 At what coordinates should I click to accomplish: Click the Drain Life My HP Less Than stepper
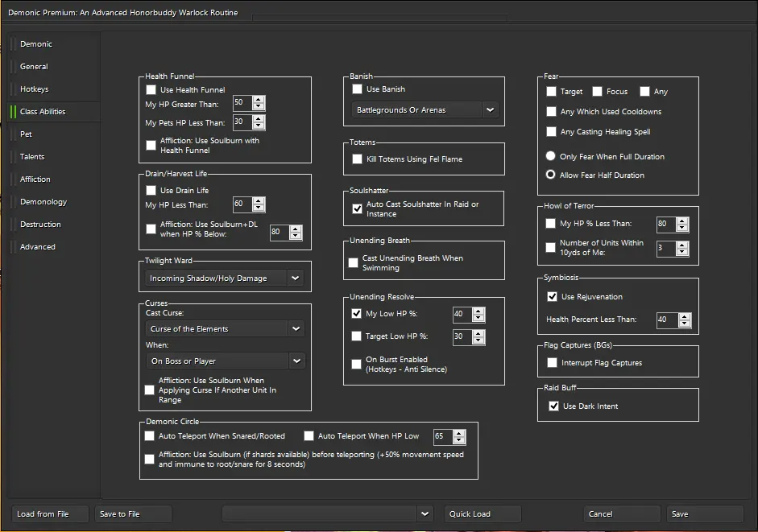click(259, 204)
